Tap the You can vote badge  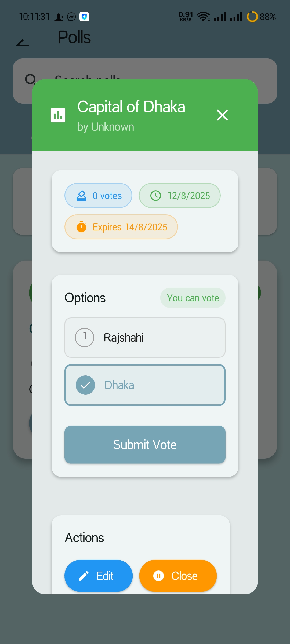pyautogui.click(x=193, y=298)
